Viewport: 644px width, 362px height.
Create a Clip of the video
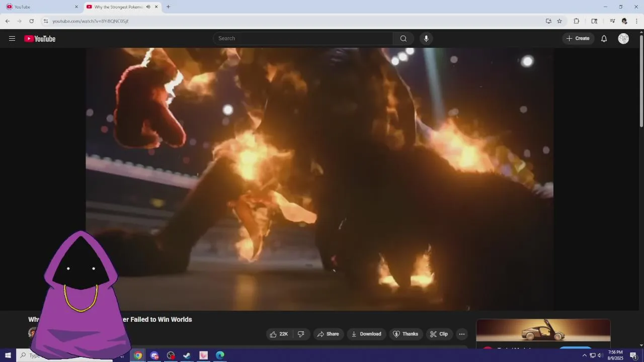click(x=439, y=334)
